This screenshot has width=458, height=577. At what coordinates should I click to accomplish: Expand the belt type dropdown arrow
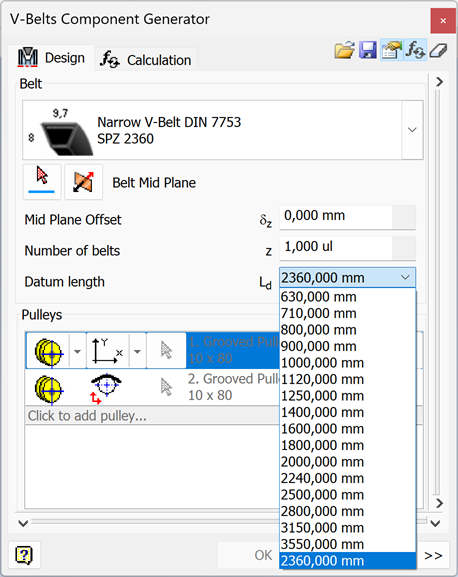(412, 130)
